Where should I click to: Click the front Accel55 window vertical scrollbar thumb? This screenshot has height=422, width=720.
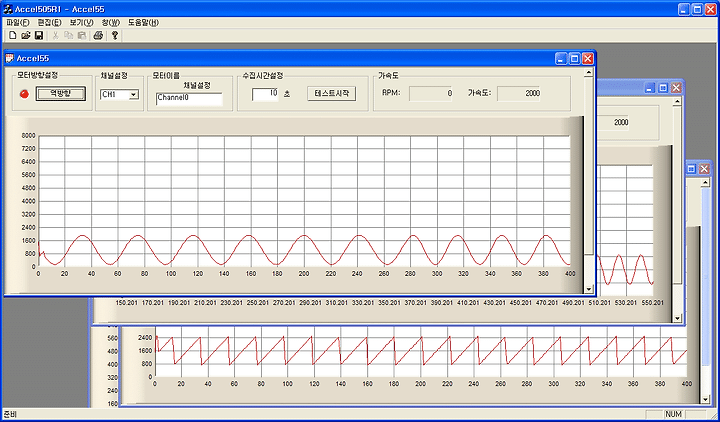click(x=589, y=165)
